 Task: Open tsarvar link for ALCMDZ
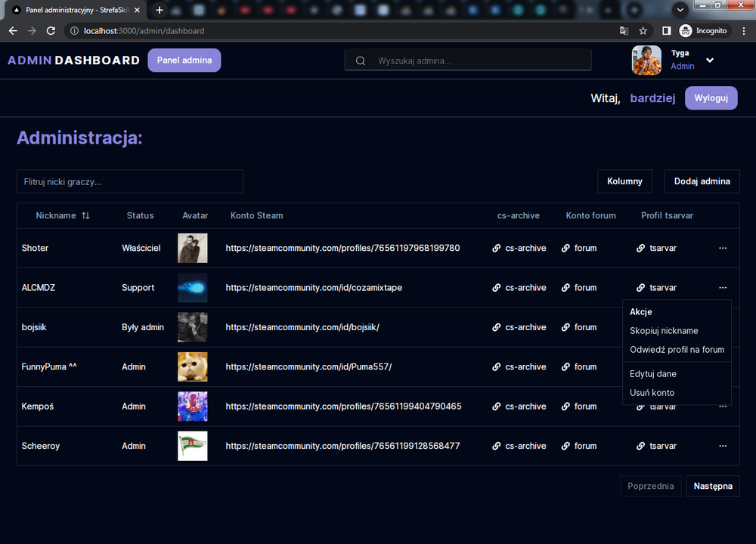(656, 288)
